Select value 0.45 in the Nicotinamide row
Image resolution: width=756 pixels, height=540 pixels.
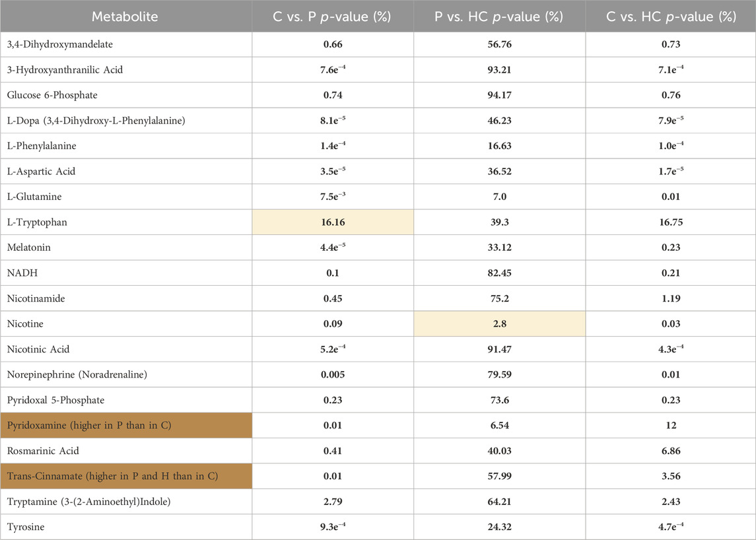tap(333, 298)
